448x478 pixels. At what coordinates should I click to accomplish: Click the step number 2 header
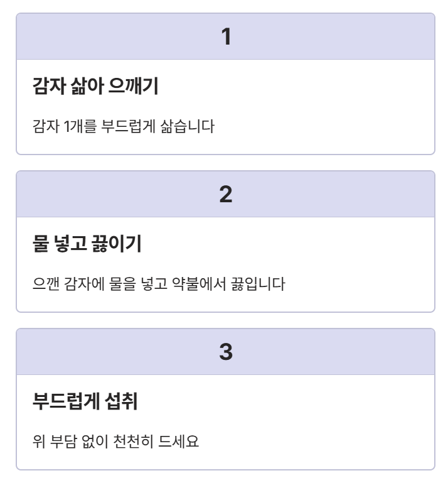(225, 194)
